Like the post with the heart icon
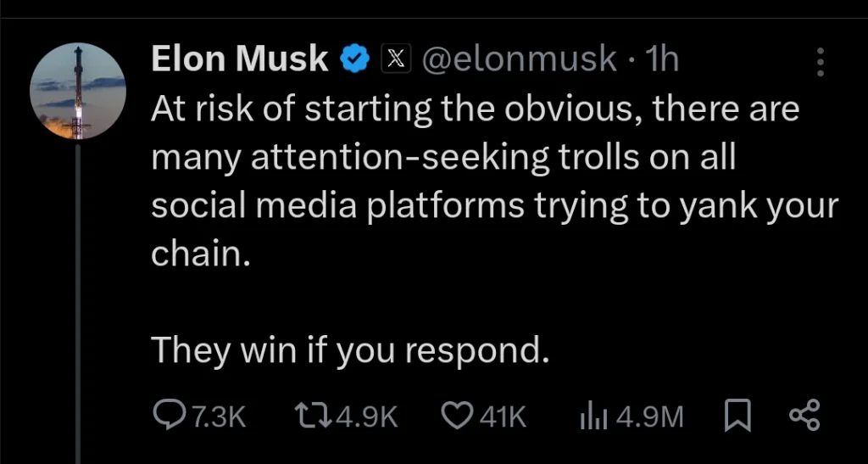 point(457,417)
